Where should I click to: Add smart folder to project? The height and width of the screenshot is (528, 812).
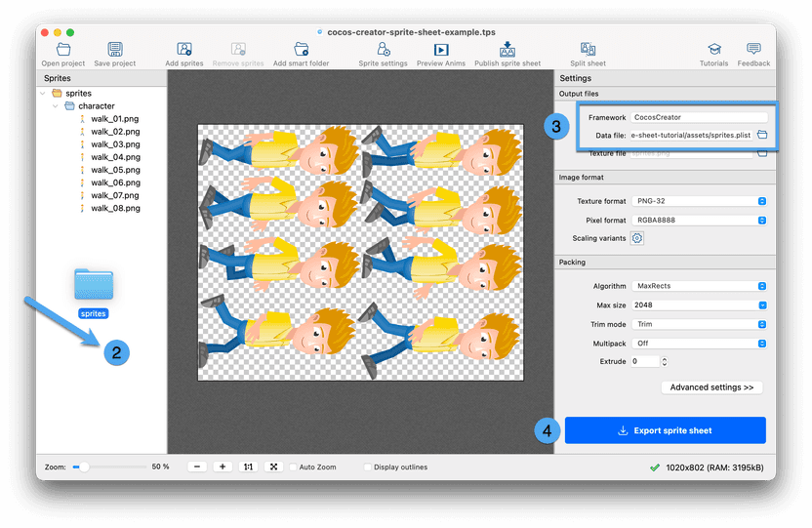tap(301, 55)
